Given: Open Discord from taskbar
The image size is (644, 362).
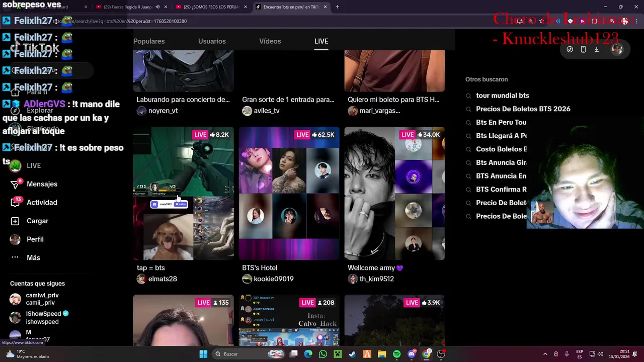Looking at the screenshot, I should pos(412,354).
